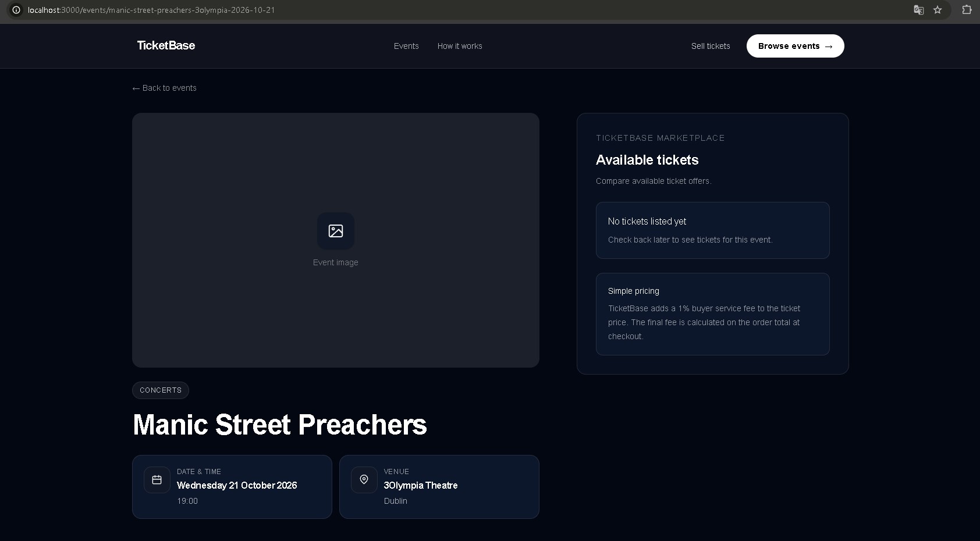Click the text Wednesday 21 October 2026
This screenshot has height=541, width=980.
(237, 485)
